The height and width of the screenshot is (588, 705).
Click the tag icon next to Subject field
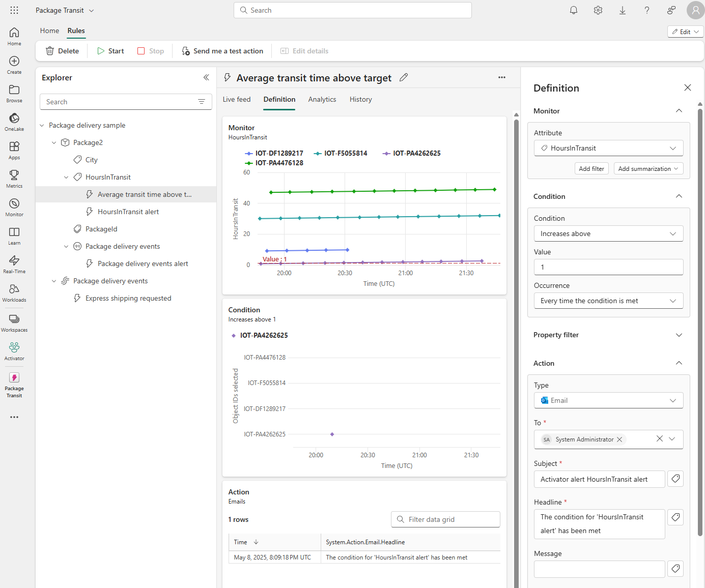click(x=675, y=479)
